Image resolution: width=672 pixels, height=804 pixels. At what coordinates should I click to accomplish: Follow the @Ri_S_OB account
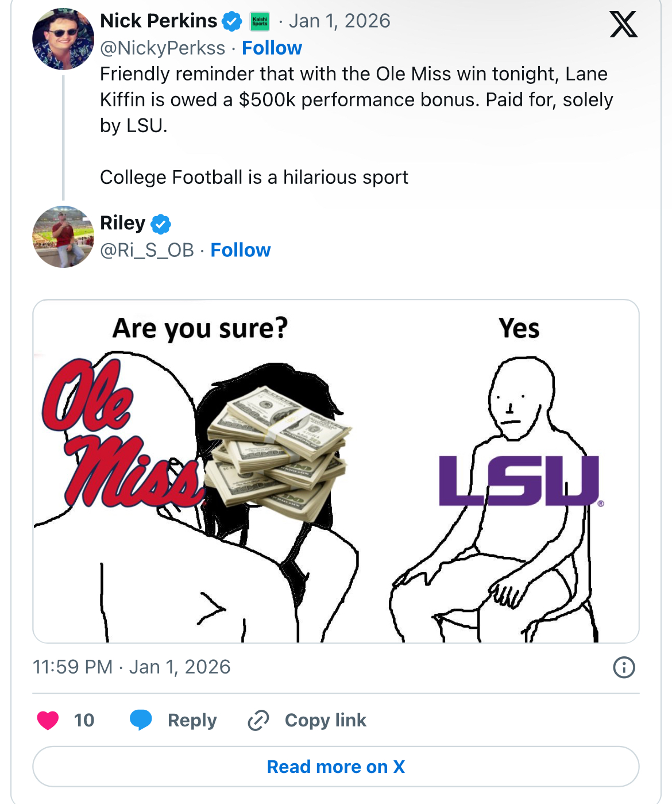241,250
